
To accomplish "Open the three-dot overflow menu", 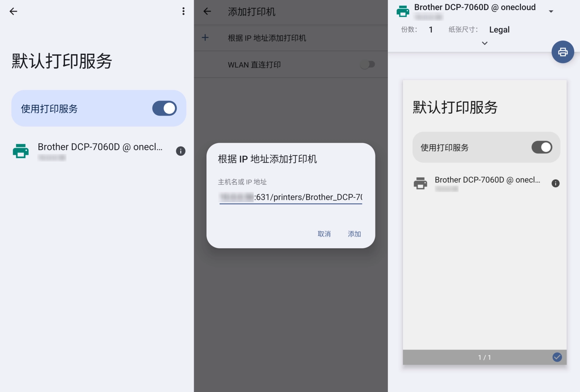I will (183, 12).
